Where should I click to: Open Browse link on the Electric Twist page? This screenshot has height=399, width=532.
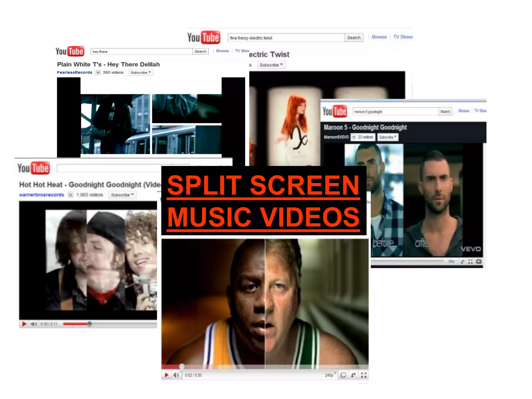pos(379,37)
